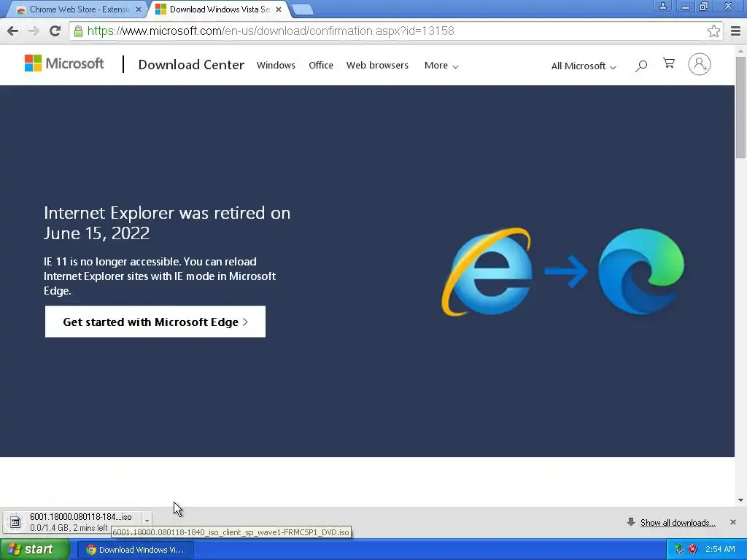Click the network connection tray icon
This screenshot has height=560, width=747.
coord(679,549)
